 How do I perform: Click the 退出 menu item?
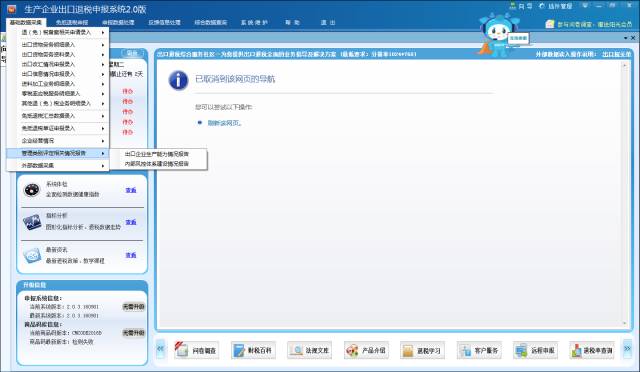328,22
